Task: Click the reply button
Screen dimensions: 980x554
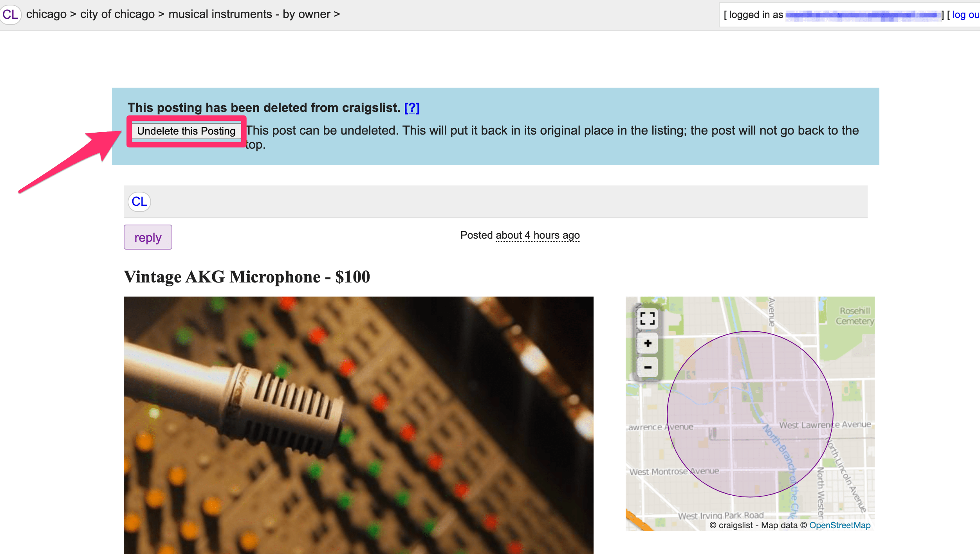Action: [x=148, y=237]
